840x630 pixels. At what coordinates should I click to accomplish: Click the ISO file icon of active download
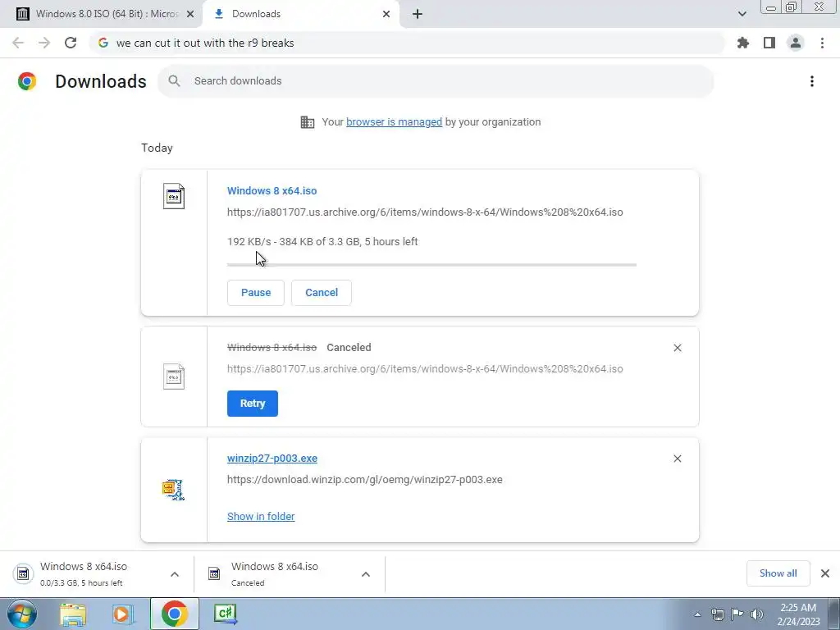pyautogui.click(x=174, y=196)
